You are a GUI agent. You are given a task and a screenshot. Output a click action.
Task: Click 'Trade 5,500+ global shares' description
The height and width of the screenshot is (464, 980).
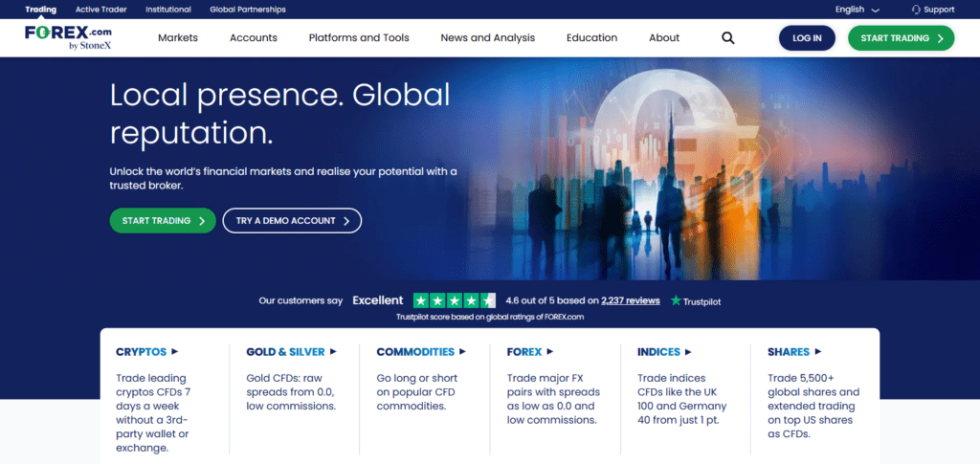click(x=813, y=406)
